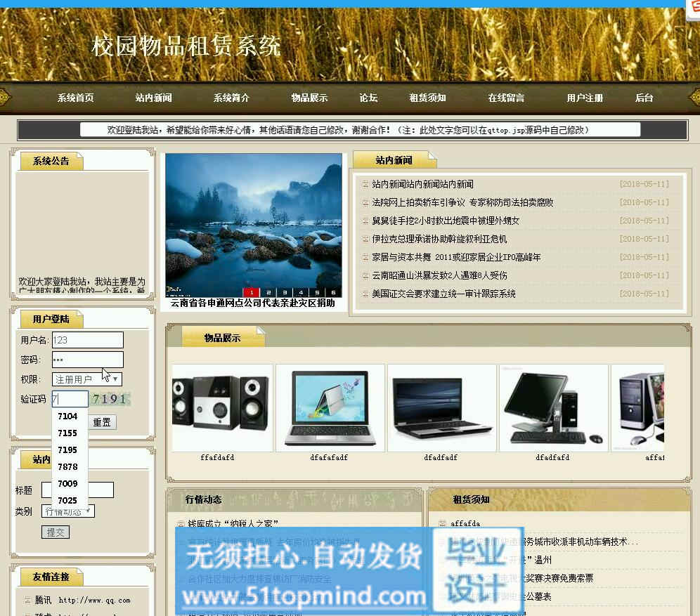Switch slideshow to image 3
This screenshot has width=700, height=616.
(285, 293)
